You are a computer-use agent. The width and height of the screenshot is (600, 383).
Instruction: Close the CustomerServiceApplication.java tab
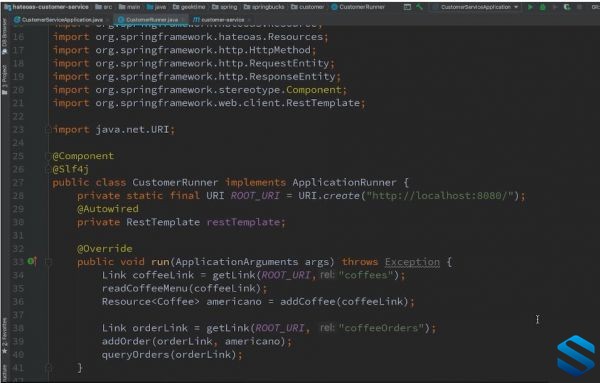click(109, 20)
